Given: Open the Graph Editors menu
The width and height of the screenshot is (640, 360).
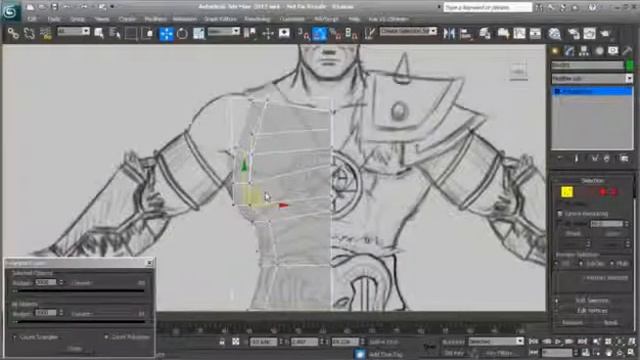Looking at the screenshot, I should (220, 19).
